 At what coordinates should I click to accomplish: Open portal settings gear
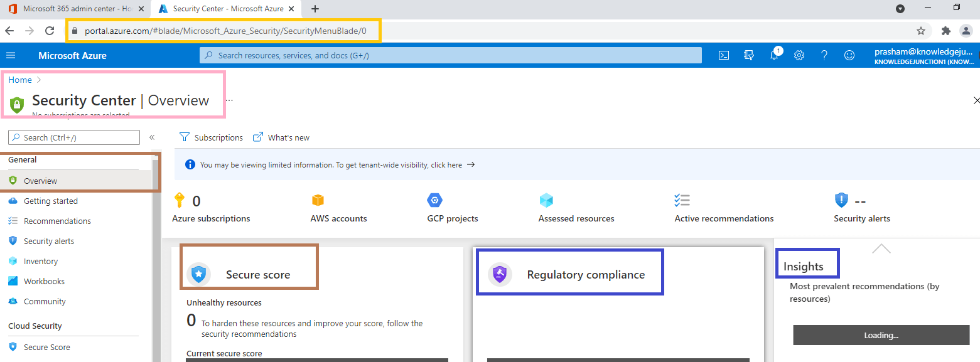799,55
